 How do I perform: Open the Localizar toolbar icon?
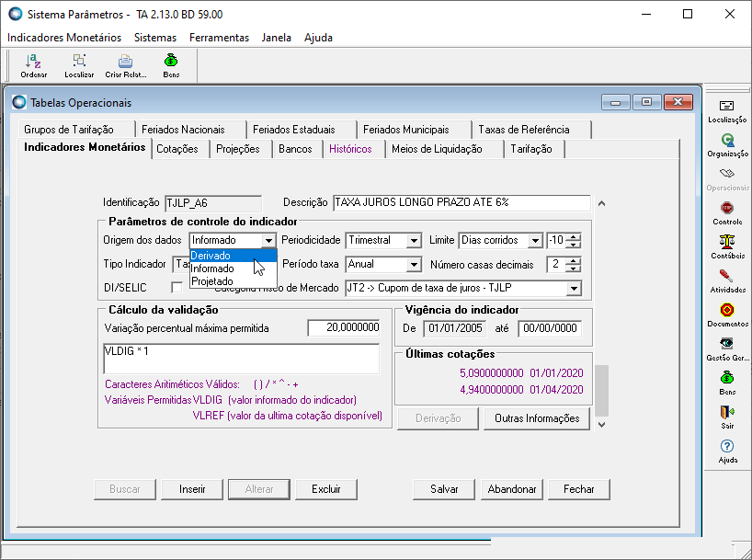coord(79,65)
